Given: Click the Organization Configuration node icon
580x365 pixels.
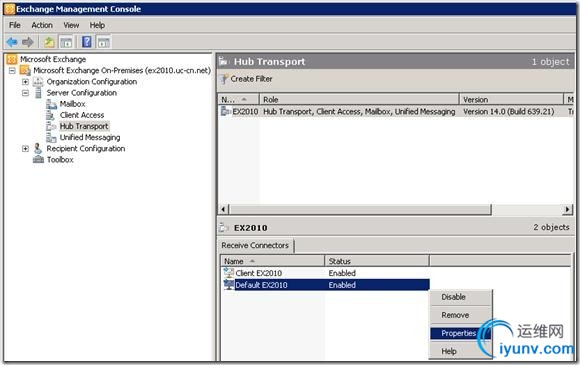Looking at the screenshot, I should pos(38,82).
